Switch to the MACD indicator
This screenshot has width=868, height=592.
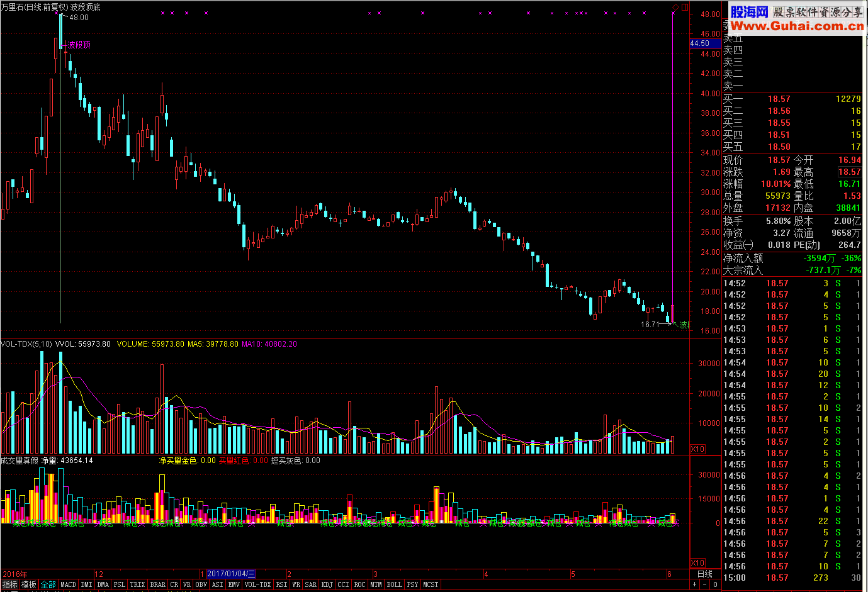68,584
